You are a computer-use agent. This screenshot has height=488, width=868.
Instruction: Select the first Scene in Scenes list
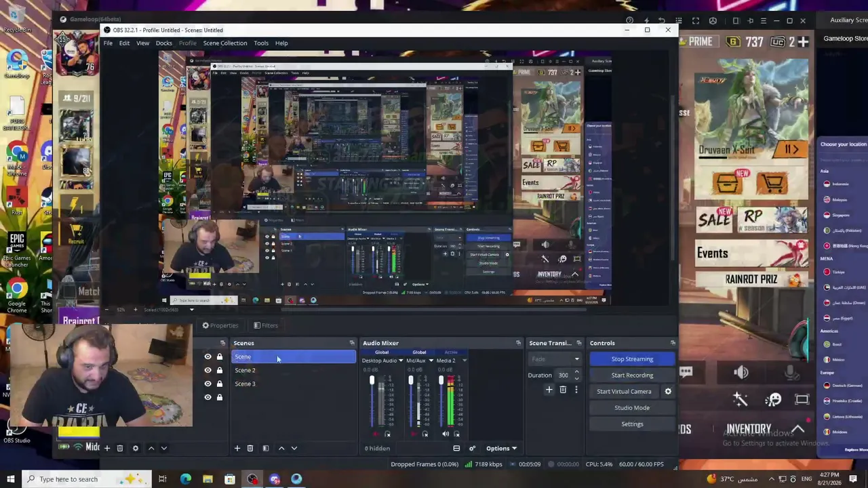point(294,357)
